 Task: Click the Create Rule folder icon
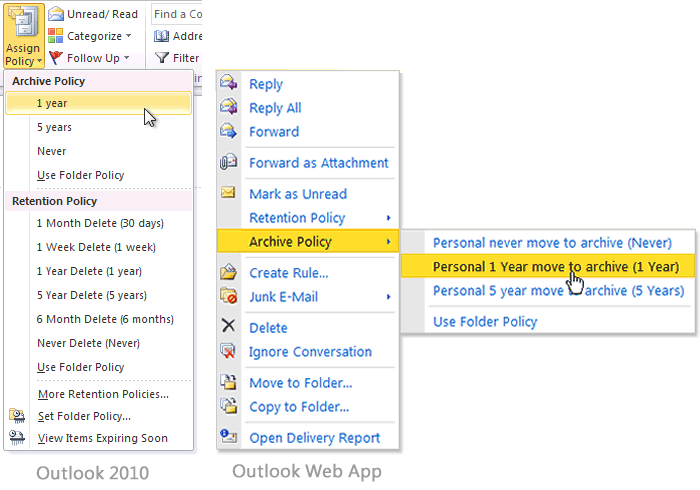229,272
